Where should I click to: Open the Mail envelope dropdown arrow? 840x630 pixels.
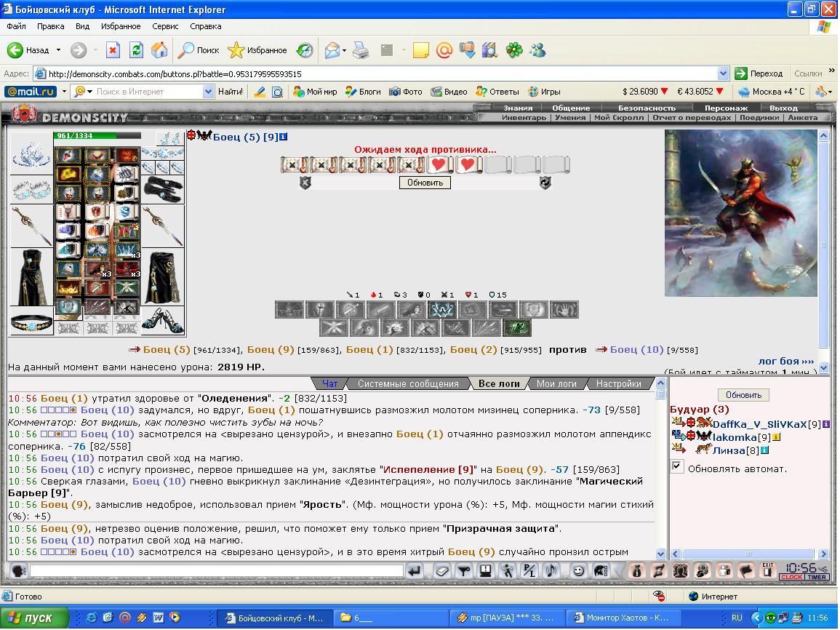coord(344,51)
